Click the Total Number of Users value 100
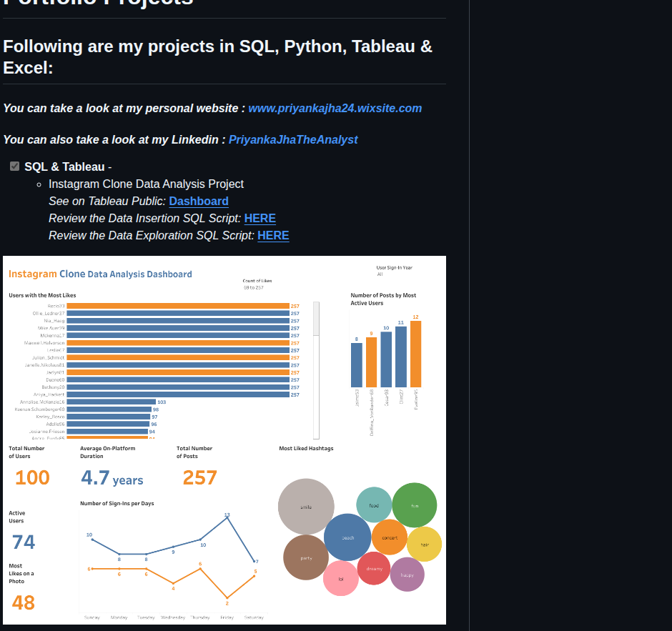The height and width of the screenshot is (631, 672). (x=33, y=477)
